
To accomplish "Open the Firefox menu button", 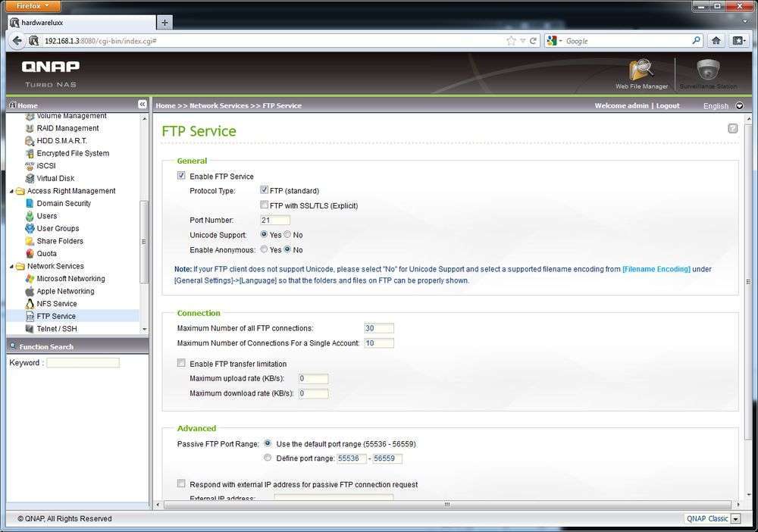I will point(33,6).
